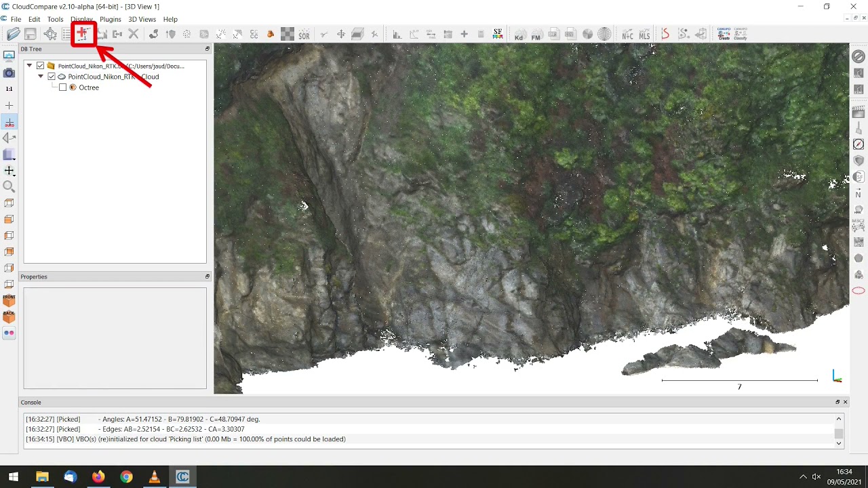Collapse the PointCloud_Nikon_RTK Cloud node

pos(41,77)
